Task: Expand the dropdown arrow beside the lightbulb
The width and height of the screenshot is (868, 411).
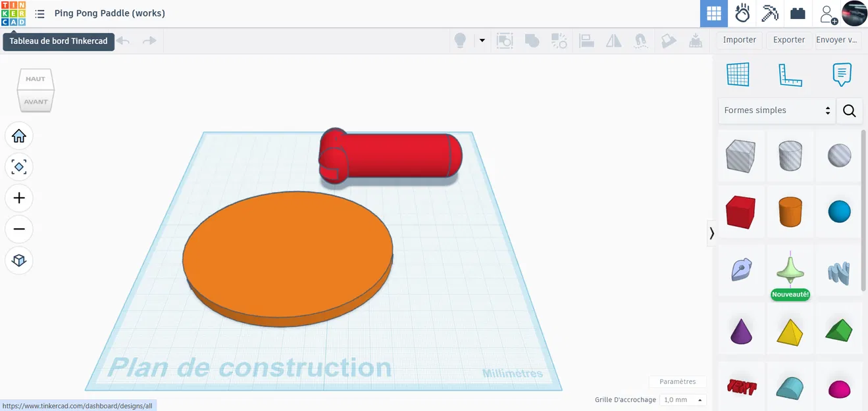Action: click(482, 41)
